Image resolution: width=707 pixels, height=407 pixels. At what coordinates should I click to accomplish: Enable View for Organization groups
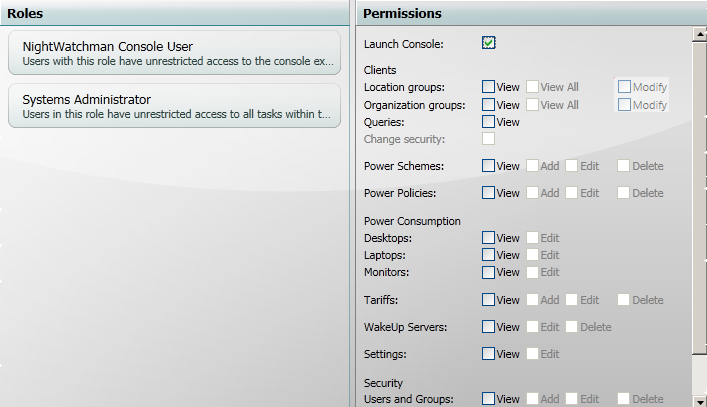tap(488, 104)
